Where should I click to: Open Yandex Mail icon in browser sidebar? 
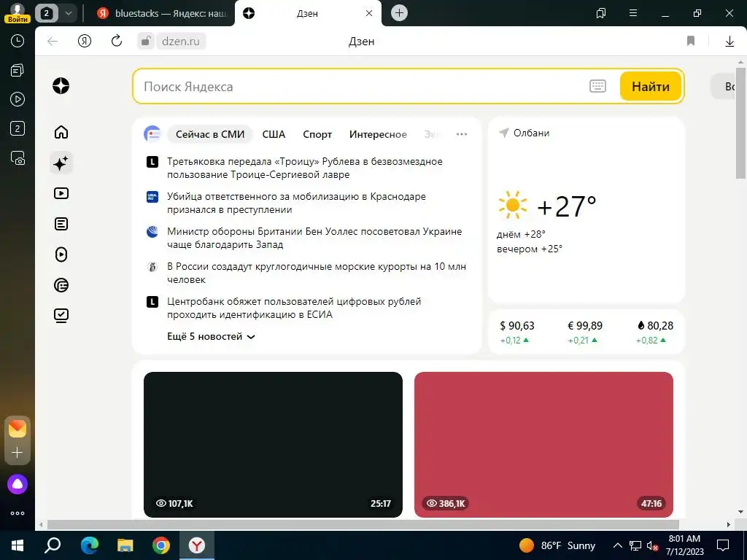click(18, 429)
